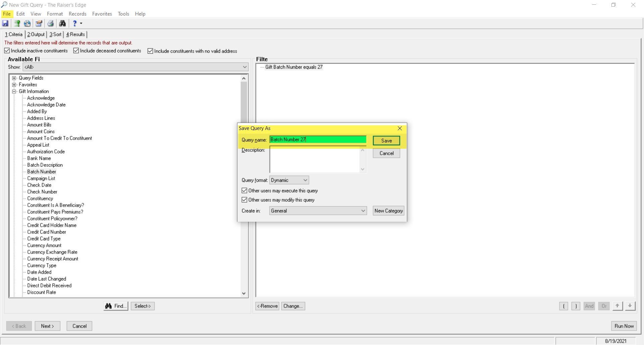Toggle Include inactive constituents checkbox
The image size is (644, 345).
click(x=7, y=51)
